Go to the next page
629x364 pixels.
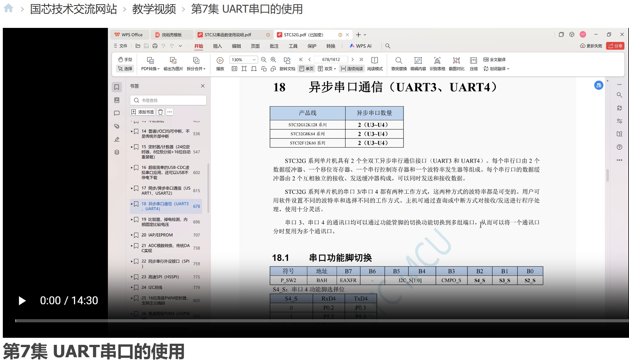(352, 59)
